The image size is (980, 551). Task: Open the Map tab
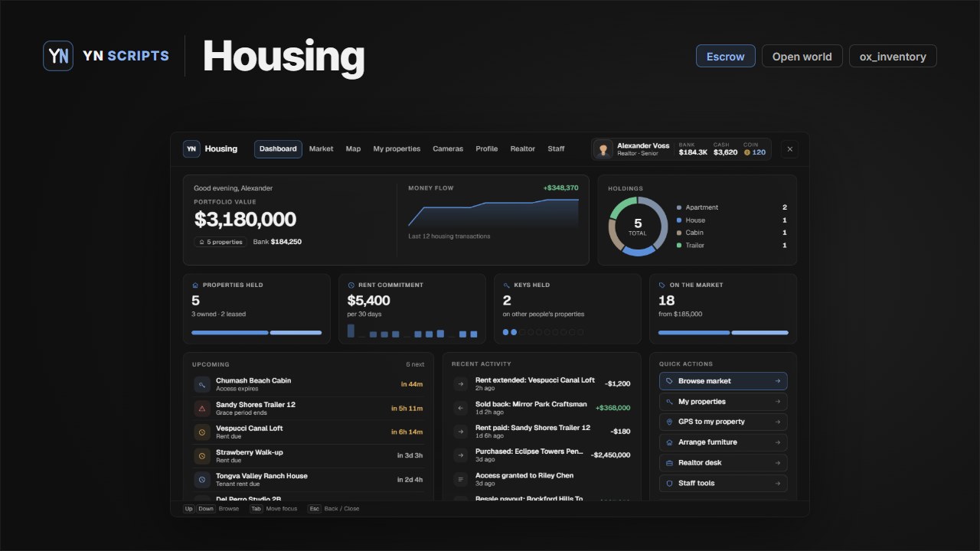tap(353, 149)
